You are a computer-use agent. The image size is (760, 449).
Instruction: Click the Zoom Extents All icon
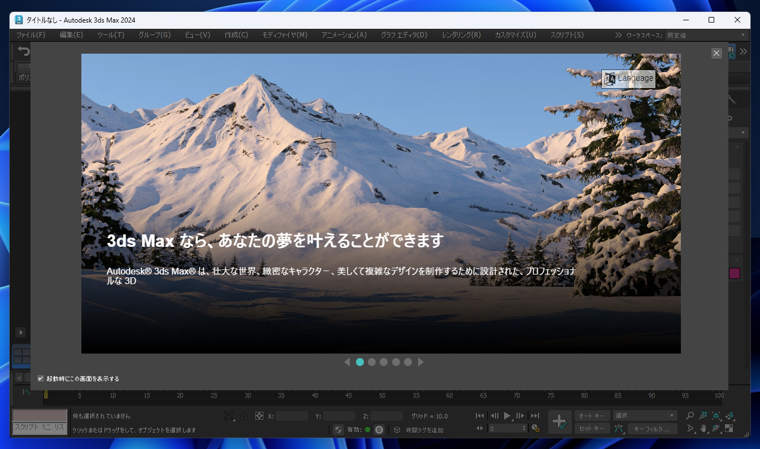(x=729, y=416)
